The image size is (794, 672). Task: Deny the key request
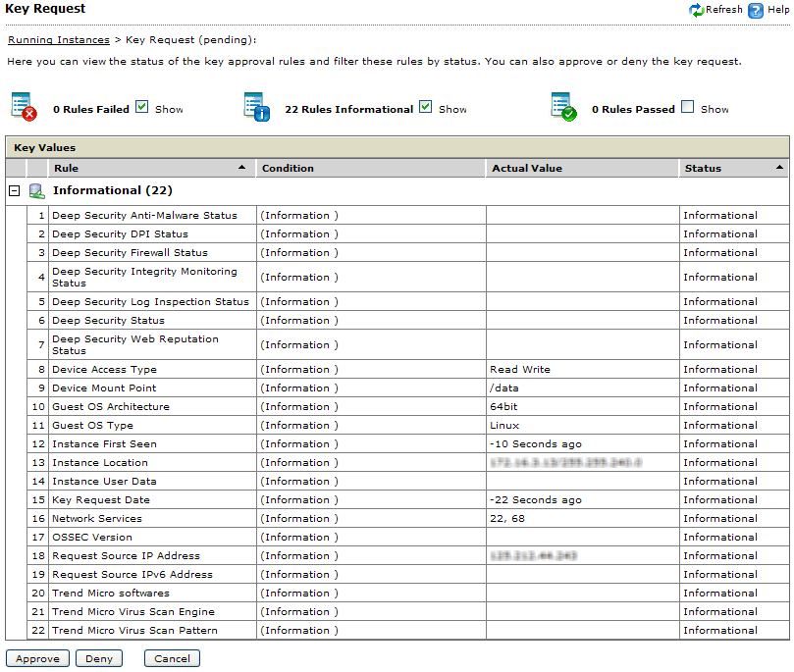99,659
